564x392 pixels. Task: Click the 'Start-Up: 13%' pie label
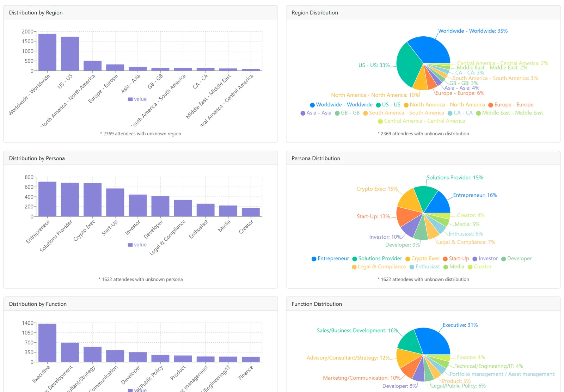(373, 216)
